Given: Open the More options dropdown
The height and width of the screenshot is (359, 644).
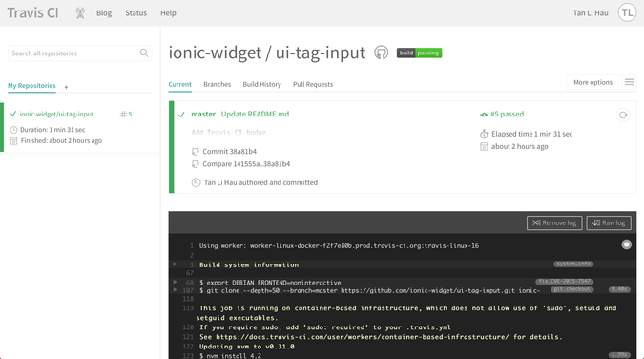Looking at the screenshot, I should (592, 82).
